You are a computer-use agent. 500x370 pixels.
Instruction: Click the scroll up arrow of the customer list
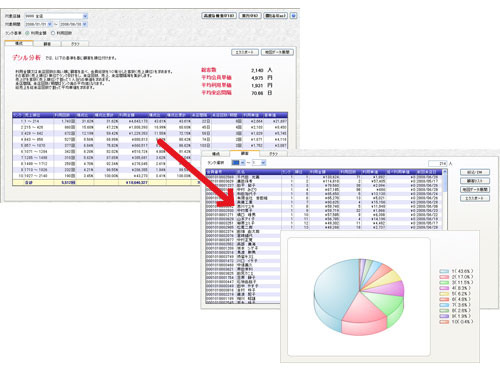coord(445,172)
